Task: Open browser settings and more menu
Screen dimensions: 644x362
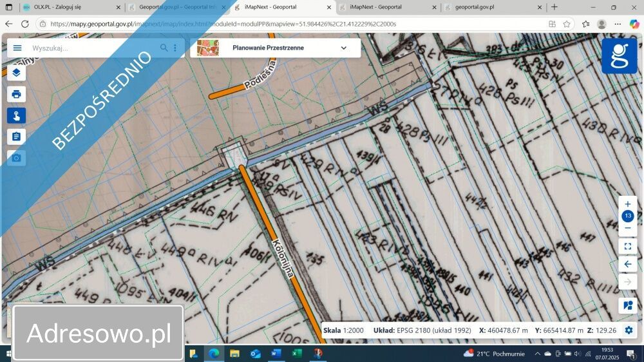Action: pos(618,24)
